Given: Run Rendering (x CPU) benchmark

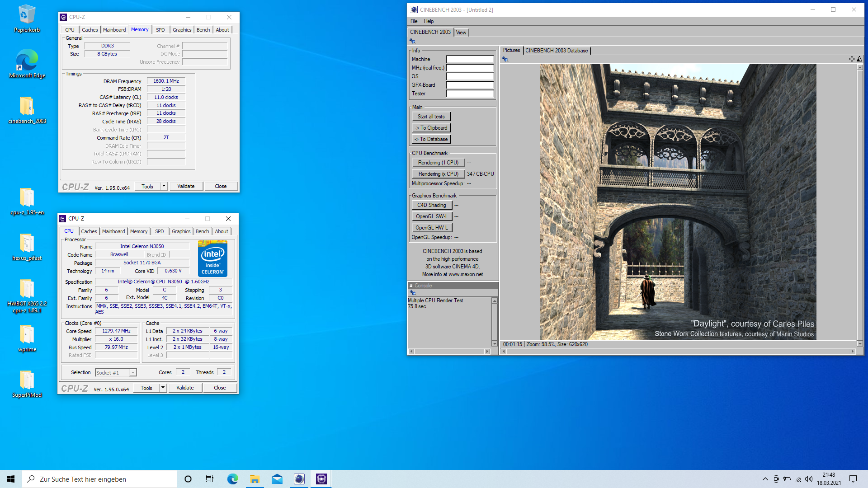Looking at the screenshot, I should pos(438,174).
